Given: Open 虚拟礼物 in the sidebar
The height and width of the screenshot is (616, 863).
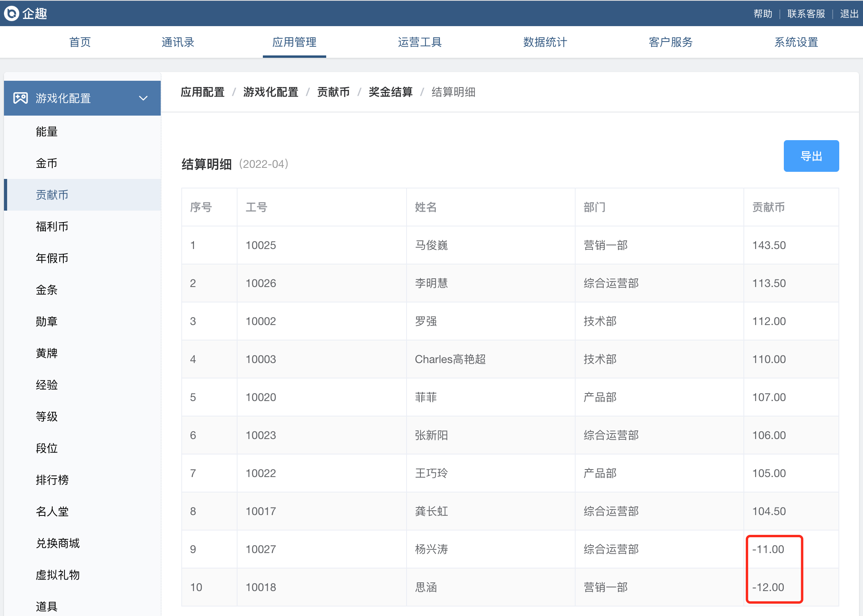Looking at the screenshot, I should click(x=82, y=575).
